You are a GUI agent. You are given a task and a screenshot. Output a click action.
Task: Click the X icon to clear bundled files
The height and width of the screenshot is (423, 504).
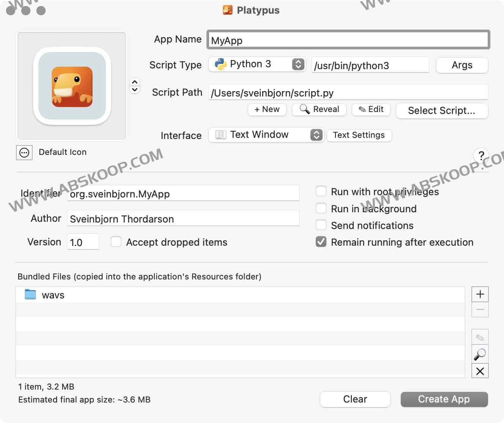480,371
